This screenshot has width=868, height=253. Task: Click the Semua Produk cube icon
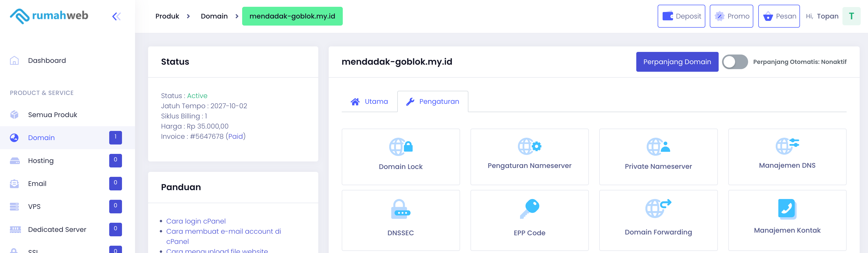[14, 115]
